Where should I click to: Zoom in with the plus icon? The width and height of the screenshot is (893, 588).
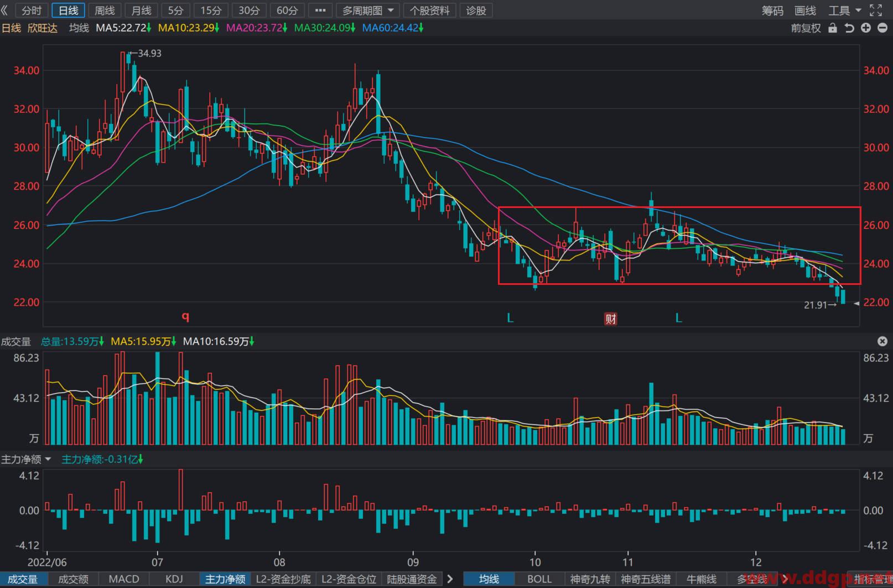[866, 28]
